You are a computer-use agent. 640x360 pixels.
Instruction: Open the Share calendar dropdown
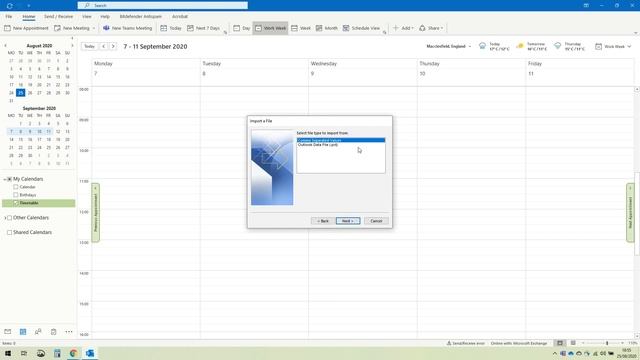tap(431, 28)
